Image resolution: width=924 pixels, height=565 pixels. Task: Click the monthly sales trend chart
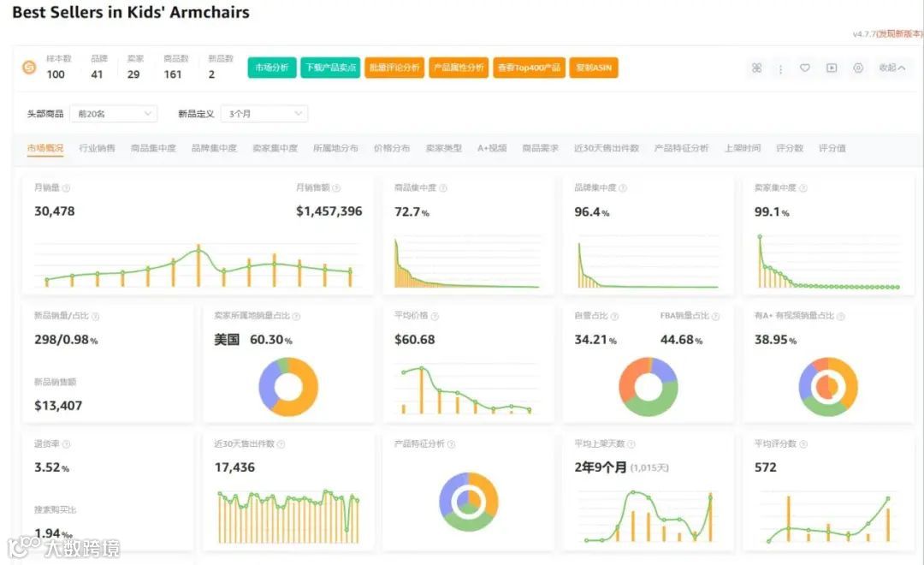point(198,265)
